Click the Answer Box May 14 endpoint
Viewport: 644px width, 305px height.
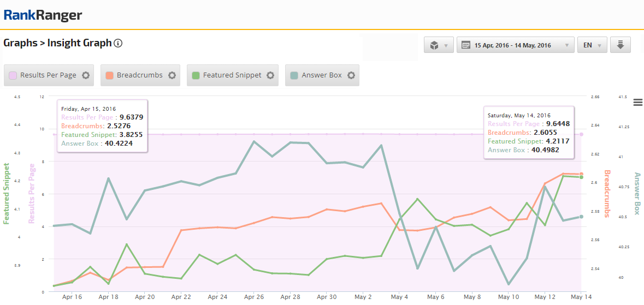(x=581, y=217)
